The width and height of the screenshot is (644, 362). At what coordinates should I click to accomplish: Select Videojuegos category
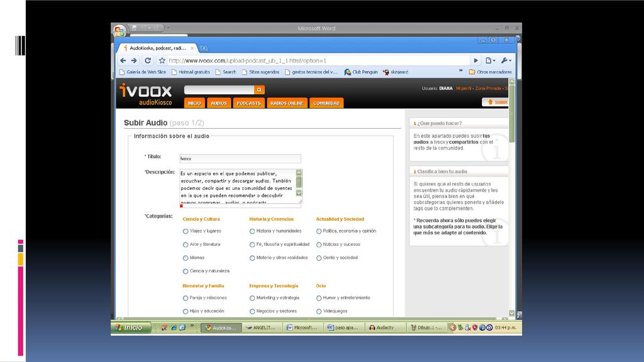coord(319,312)
